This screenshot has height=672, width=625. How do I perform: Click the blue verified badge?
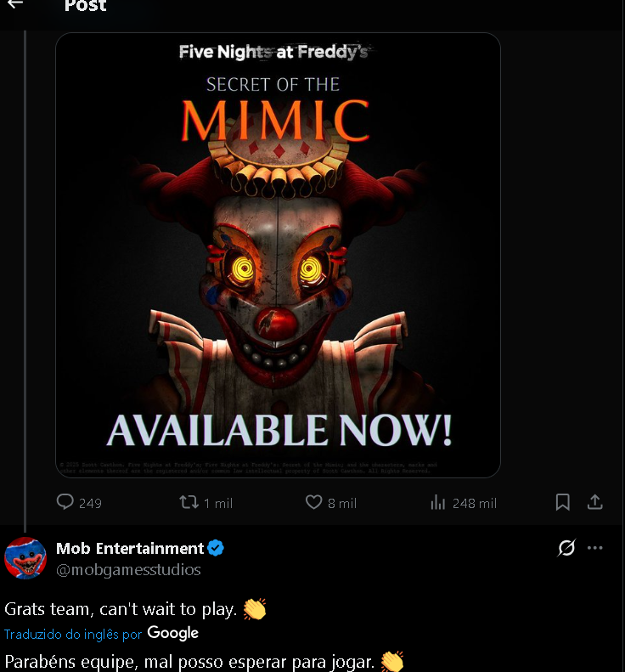pos(216,548)
